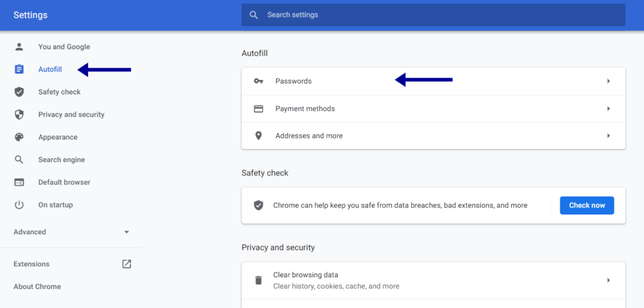Click the Autofill section heading
Screen dimensions: 644x308
tap(255, 53)
